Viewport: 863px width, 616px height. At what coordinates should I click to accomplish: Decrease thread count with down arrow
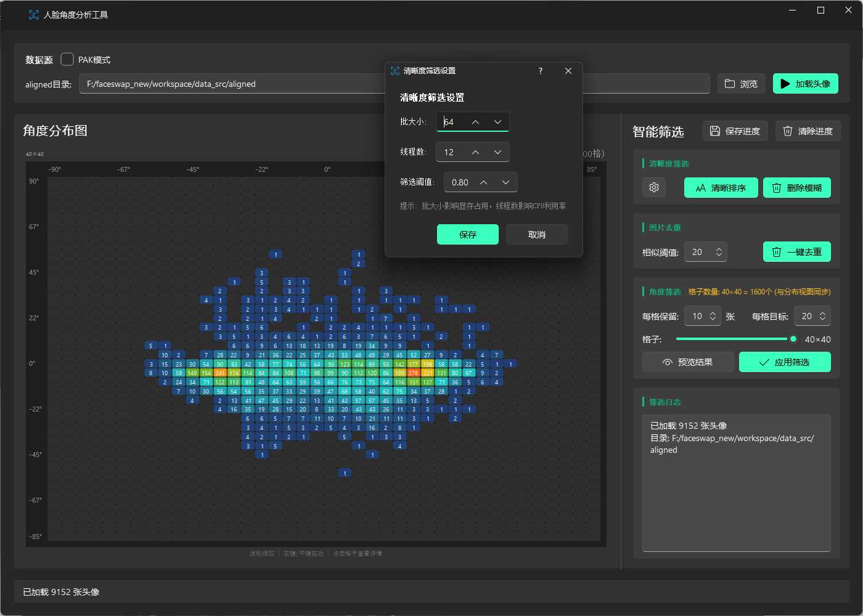pos(497,152)
